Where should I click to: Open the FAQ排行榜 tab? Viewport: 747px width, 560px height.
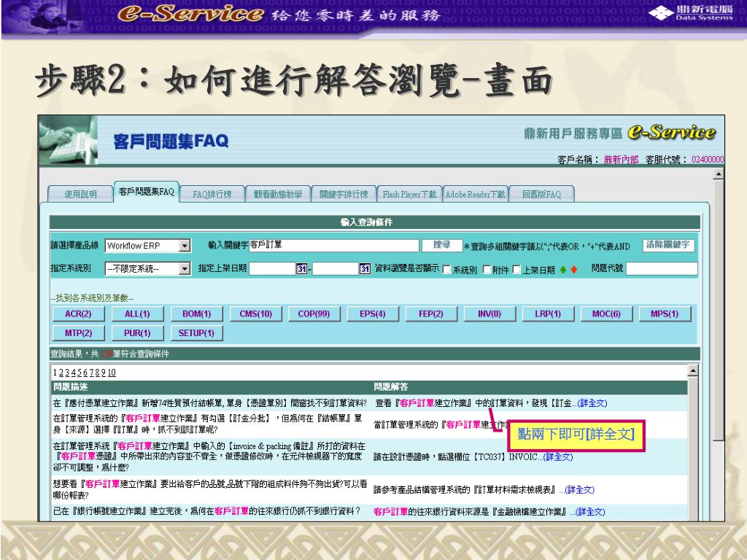(212, 194)
